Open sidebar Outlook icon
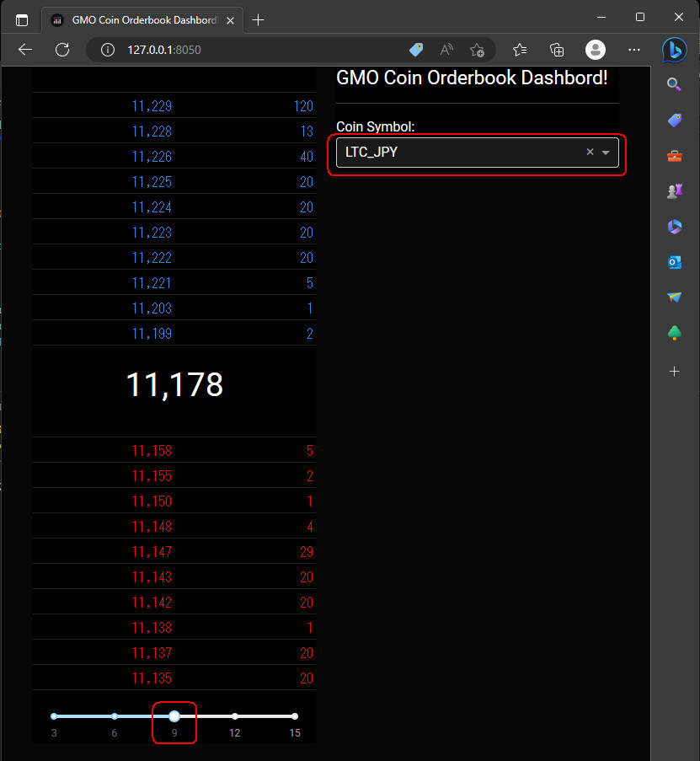This screenshot has width=700, height=761. pyautogui.click(x=674, y=262)
